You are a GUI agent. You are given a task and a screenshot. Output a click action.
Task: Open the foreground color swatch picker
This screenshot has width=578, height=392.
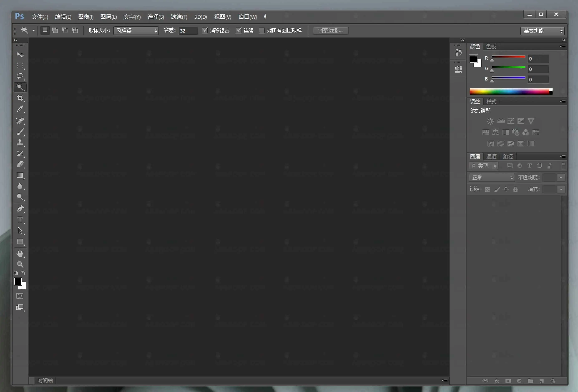[18, 281]
